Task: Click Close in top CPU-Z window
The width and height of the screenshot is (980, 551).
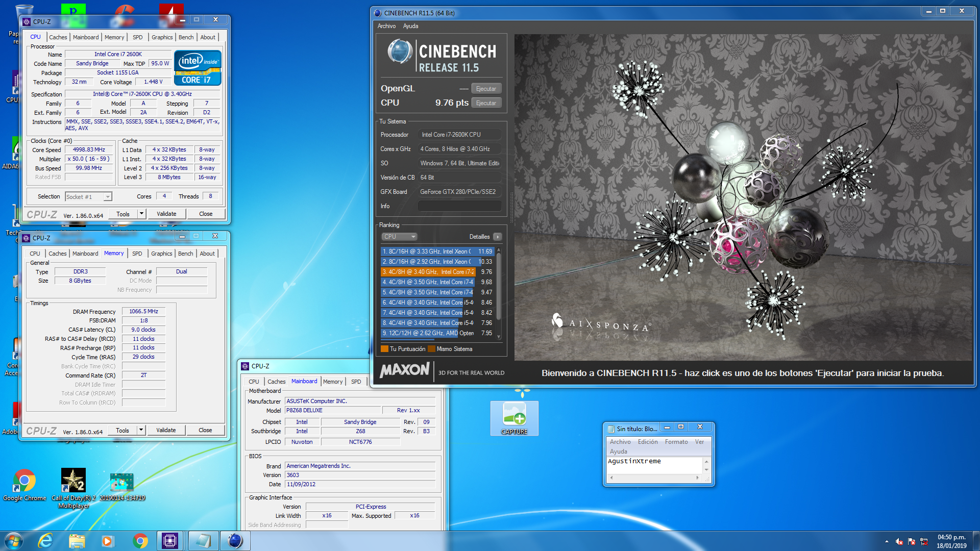Action: 206,214
